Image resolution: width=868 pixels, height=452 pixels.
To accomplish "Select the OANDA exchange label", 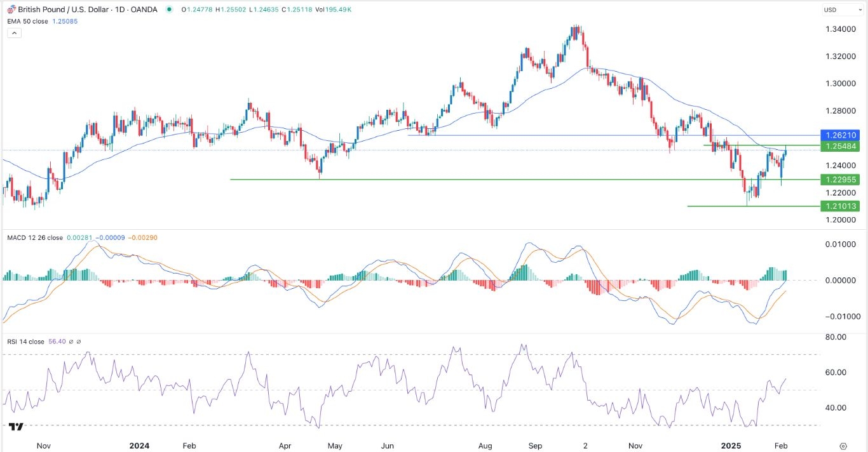I will coord(143,10).
